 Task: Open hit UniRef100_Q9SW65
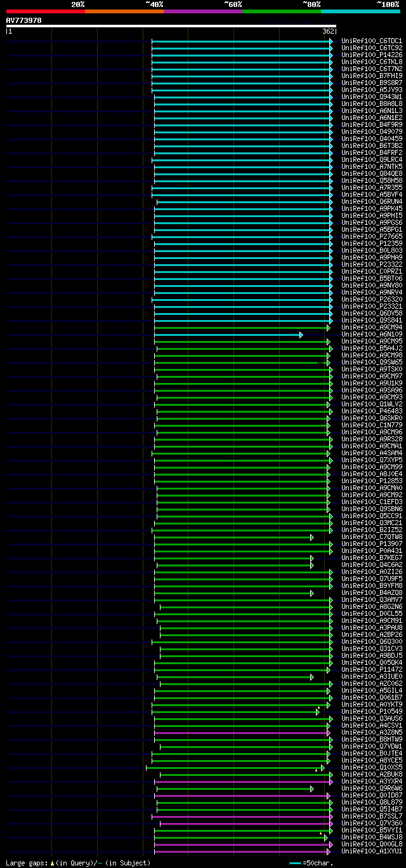tap(372, 363)
